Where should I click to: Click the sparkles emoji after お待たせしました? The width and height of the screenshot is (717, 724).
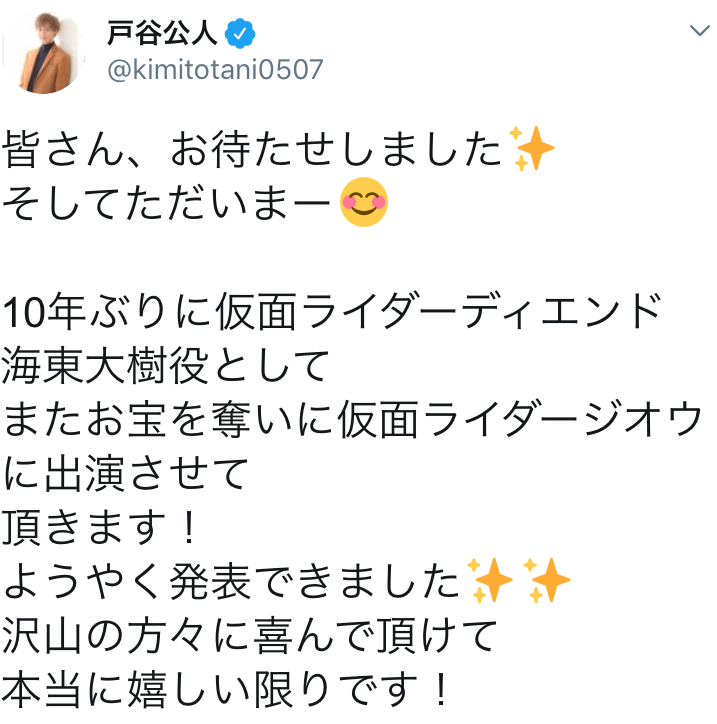coord(531,148)
